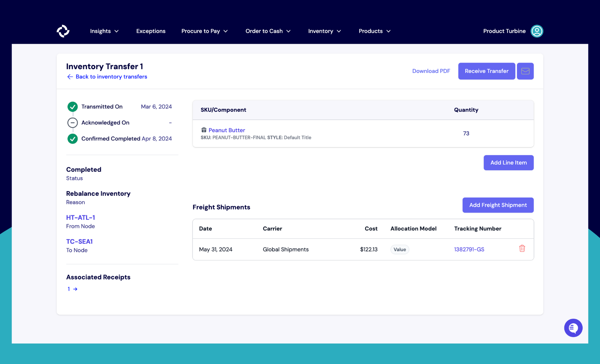Open tracking number 1382791-GS link
This screenshot has height=364, width=600.
(469, 249)
